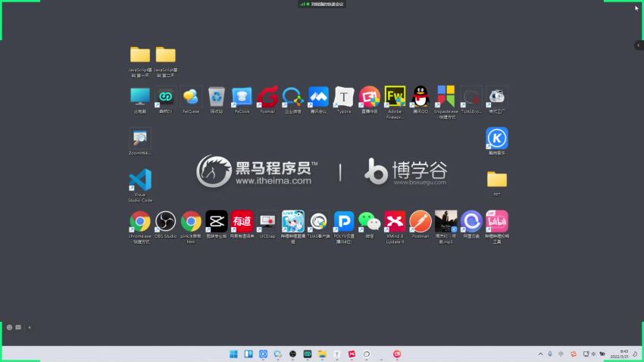The image size is (644, 362).
Task: Open the LICEcap shortcut
Action: pos(267,222)
